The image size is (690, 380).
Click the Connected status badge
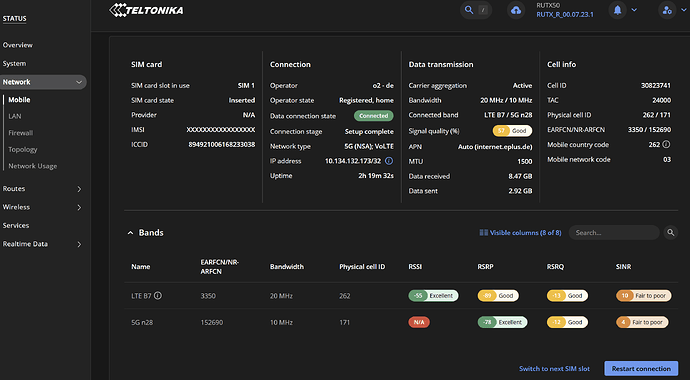tap(374, 116)
